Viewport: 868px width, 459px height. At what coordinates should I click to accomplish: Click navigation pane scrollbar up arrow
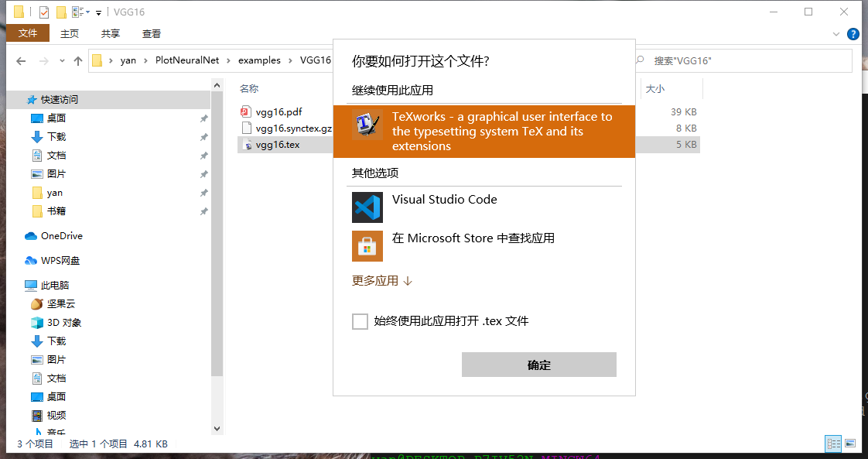pos(217,85)
